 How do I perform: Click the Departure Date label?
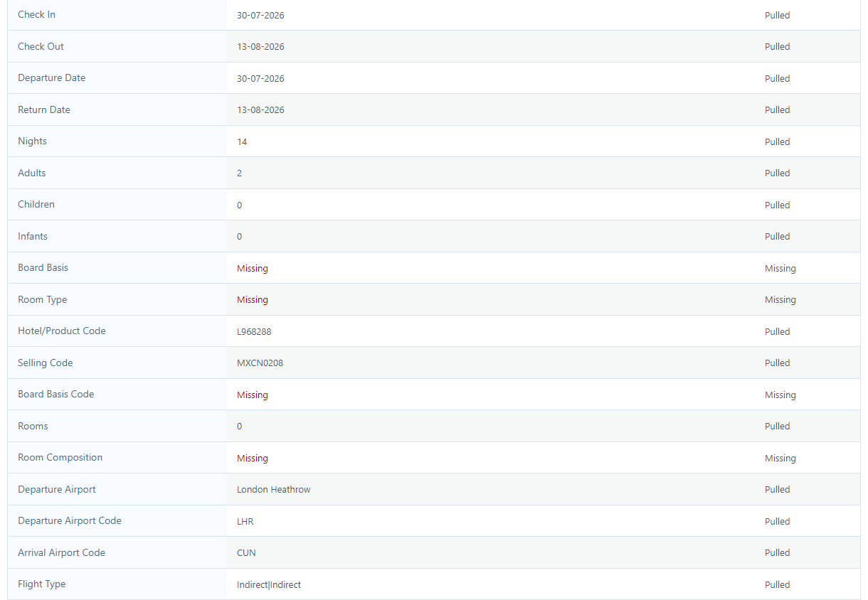(x=51, y=78)
